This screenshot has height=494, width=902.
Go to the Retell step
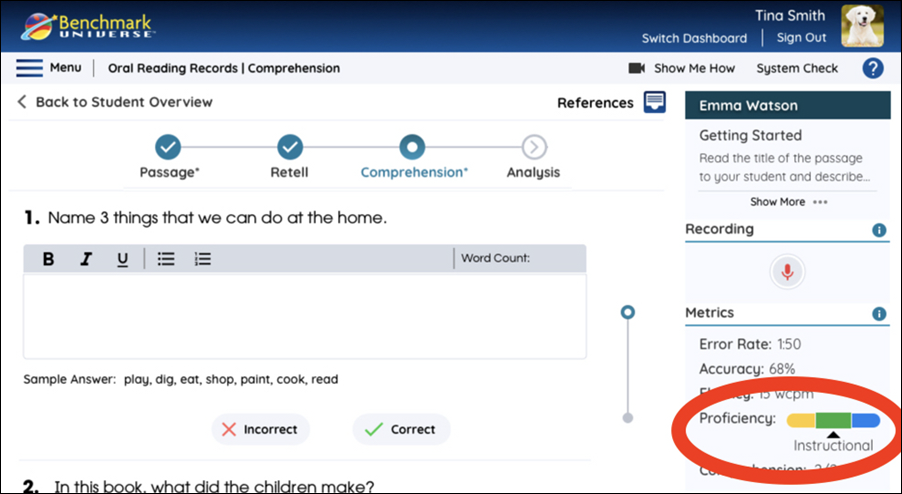(290, 147)
